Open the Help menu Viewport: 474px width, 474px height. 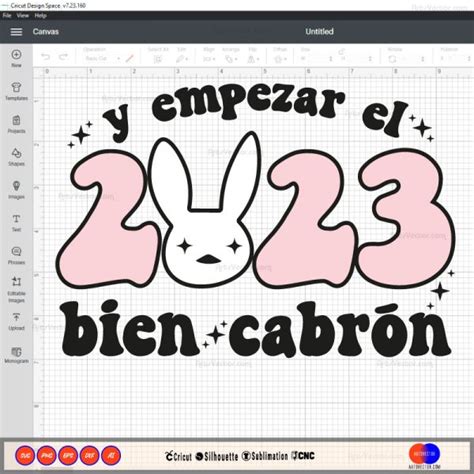[40, 15]
